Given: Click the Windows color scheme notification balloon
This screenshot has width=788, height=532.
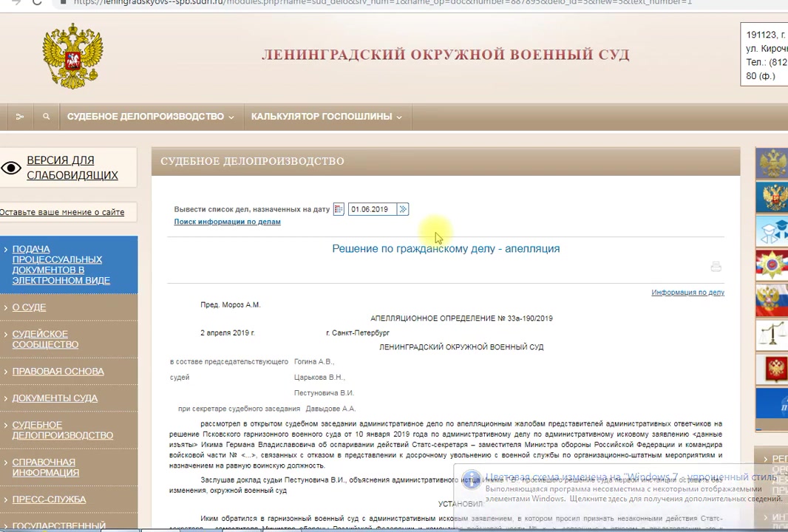Looking at the screenshot, I should [x=621, y=496].
